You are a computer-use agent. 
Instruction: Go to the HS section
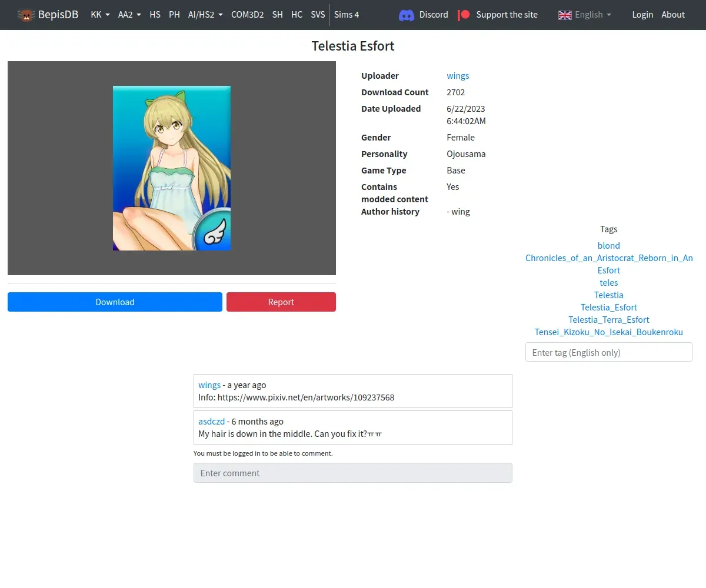click(155, 15)
